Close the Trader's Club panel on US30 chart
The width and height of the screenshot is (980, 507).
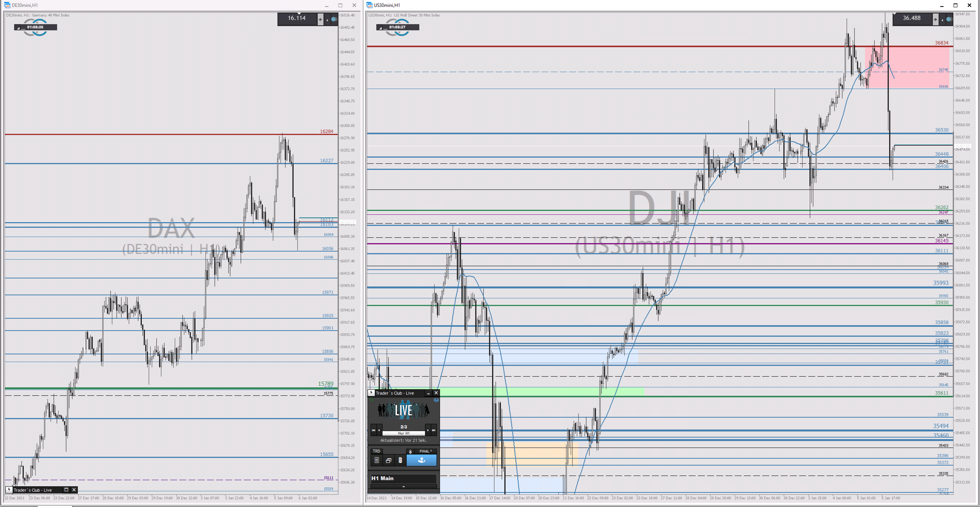436,393
